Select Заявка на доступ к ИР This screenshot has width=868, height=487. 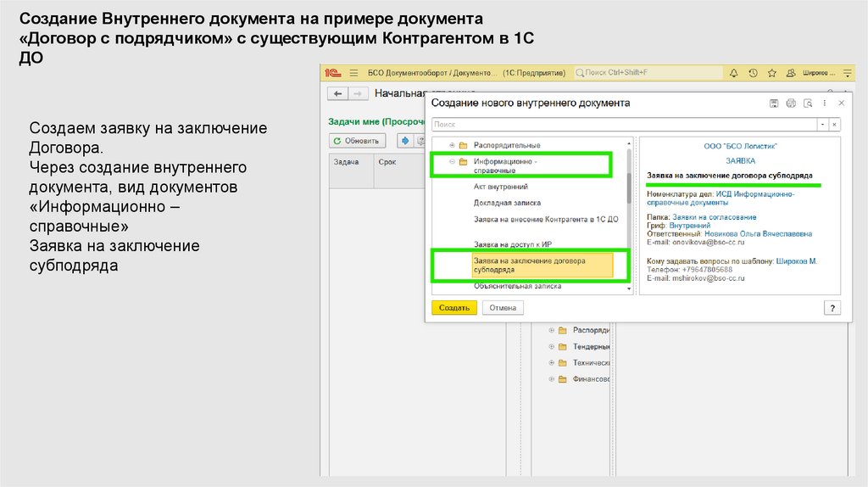(507, 243)
